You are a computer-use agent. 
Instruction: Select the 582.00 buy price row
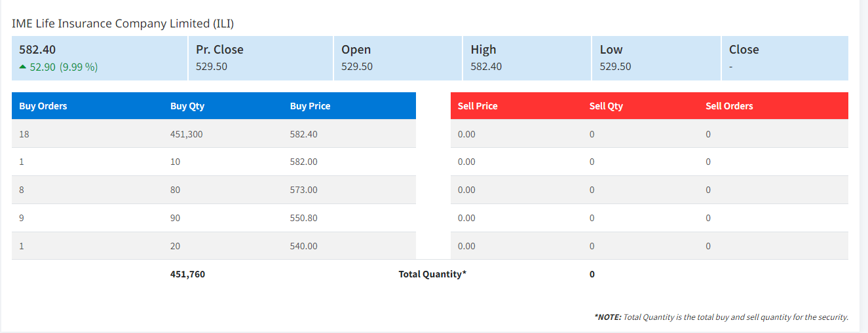pos(303,162)
